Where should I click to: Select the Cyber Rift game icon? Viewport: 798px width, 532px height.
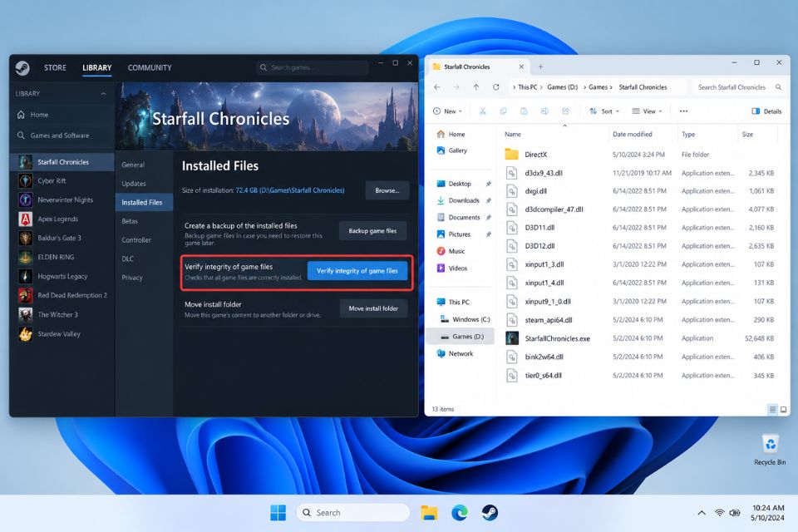pyautogui.click(x=26, y=180)
